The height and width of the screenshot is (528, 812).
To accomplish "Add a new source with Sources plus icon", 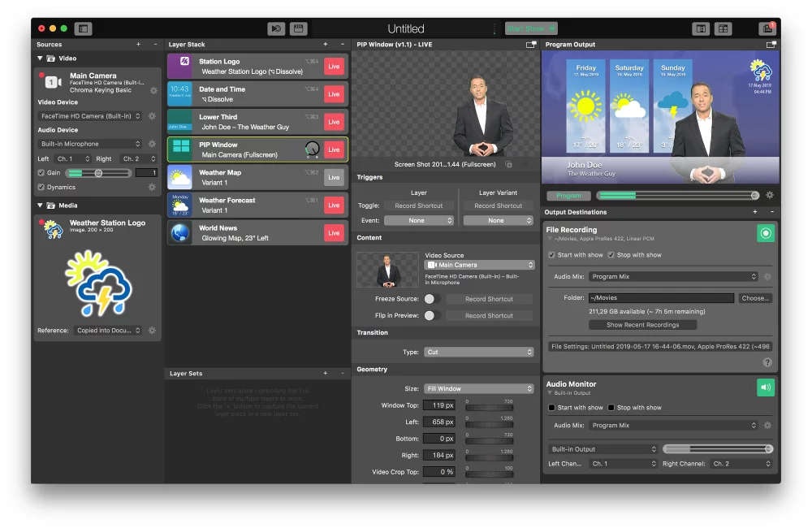I will pos(138,45).
